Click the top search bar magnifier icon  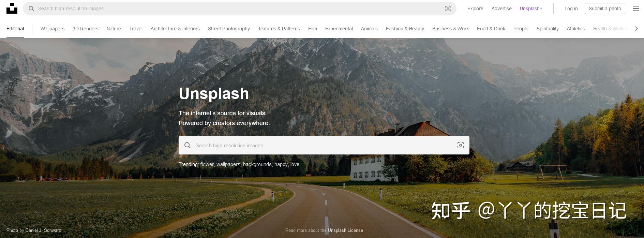point(31,9)
